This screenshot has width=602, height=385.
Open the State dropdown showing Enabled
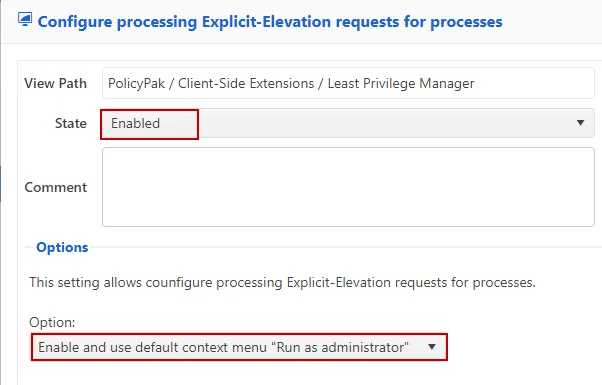pyautogui.click(x=348, y=123)
